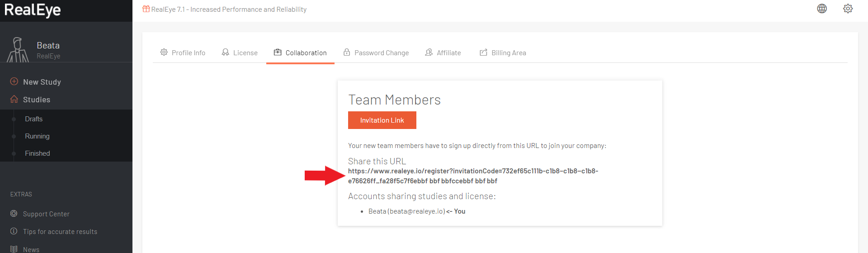Switch to Profile Info tab
868x253 pixels.
183,53
